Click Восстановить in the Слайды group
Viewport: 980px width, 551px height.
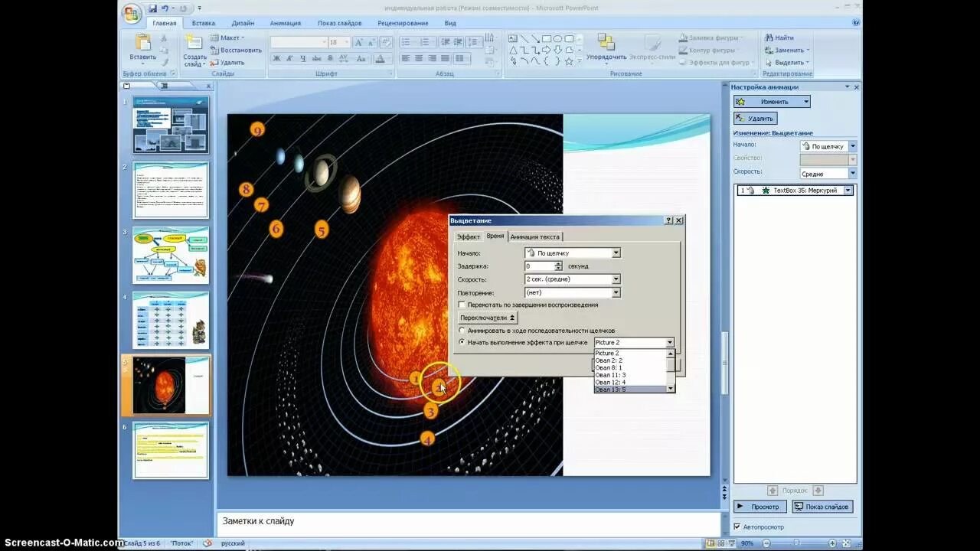236,50
